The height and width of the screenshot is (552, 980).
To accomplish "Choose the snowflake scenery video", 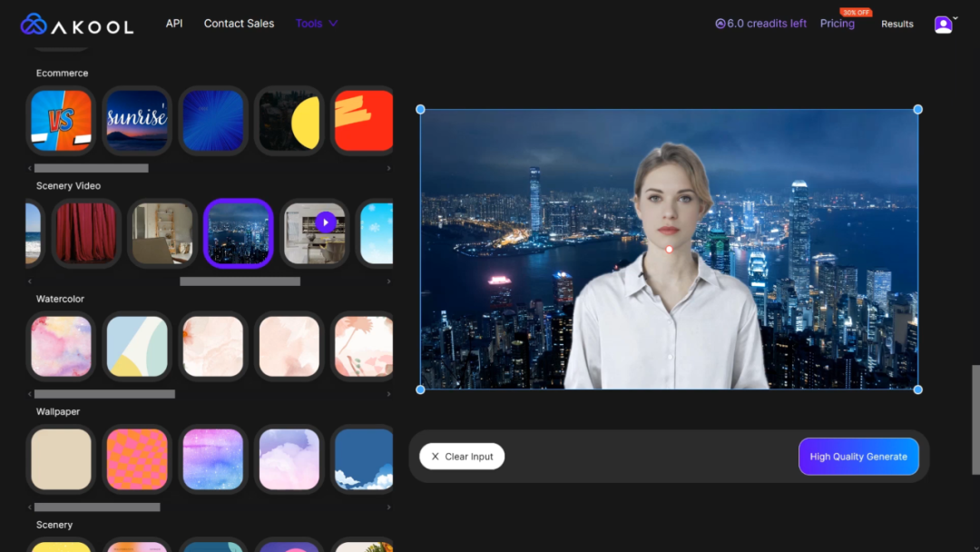I will tap(377, 233).
